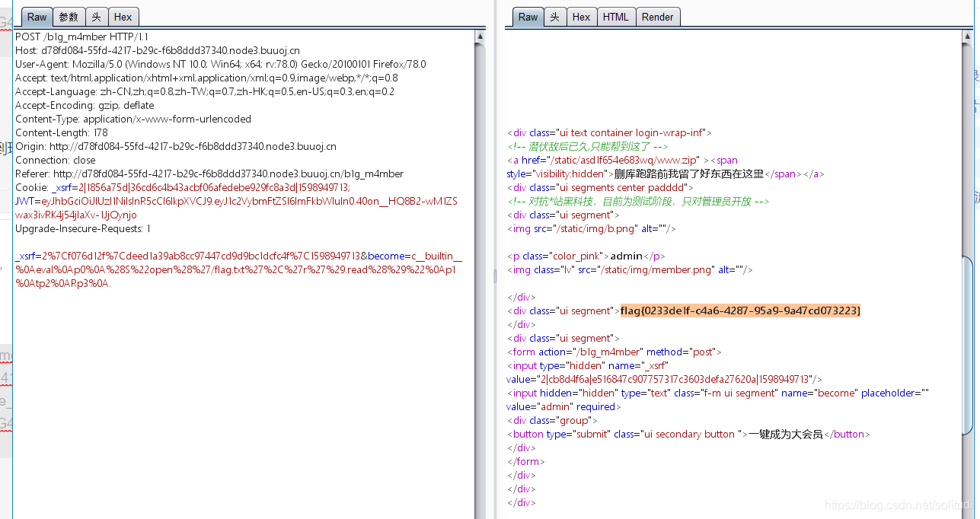Click the highlighted flag{0233de1f...} text

coord(740,310)
